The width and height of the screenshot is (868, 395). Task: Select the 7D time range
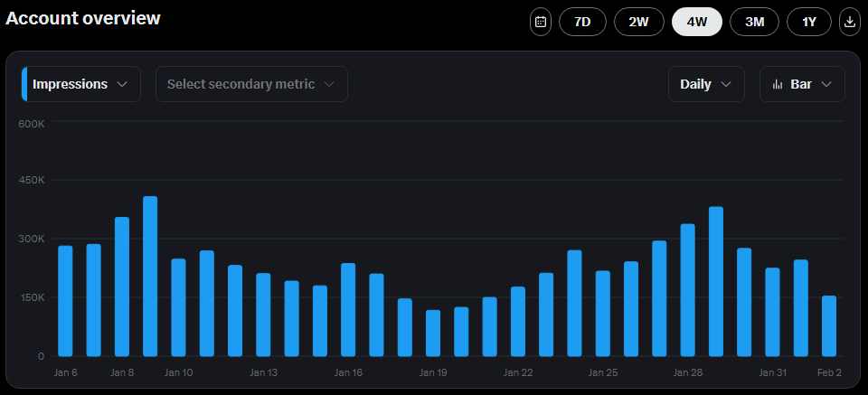tap(582, 22)
